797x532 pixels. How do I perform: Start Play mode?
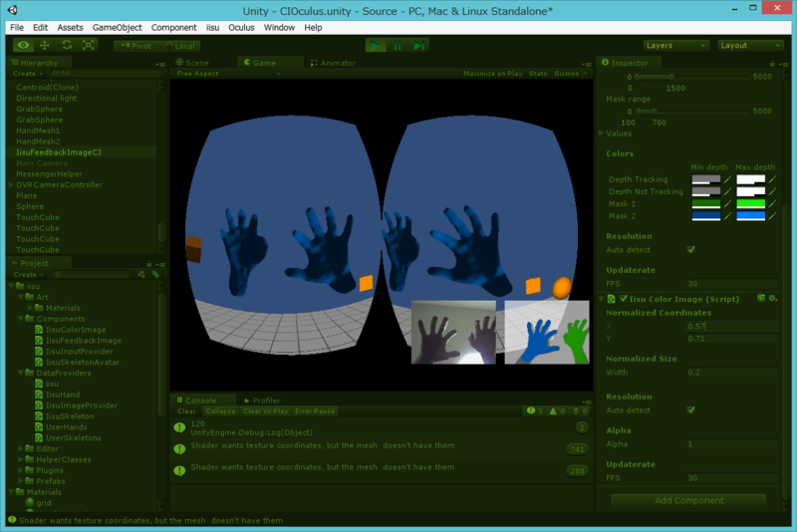(x=376, y=46)
